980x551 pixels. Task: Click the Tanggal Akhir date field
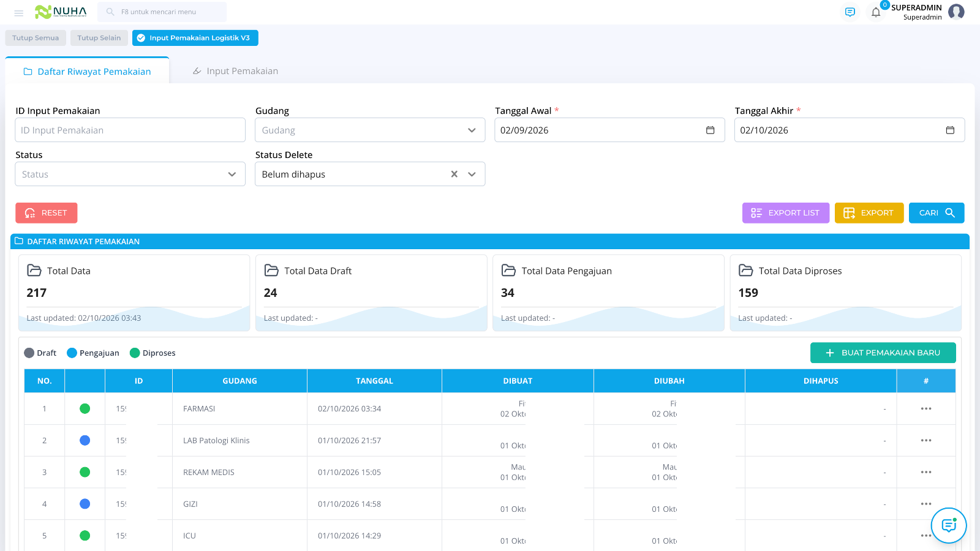tap(850, 130)
